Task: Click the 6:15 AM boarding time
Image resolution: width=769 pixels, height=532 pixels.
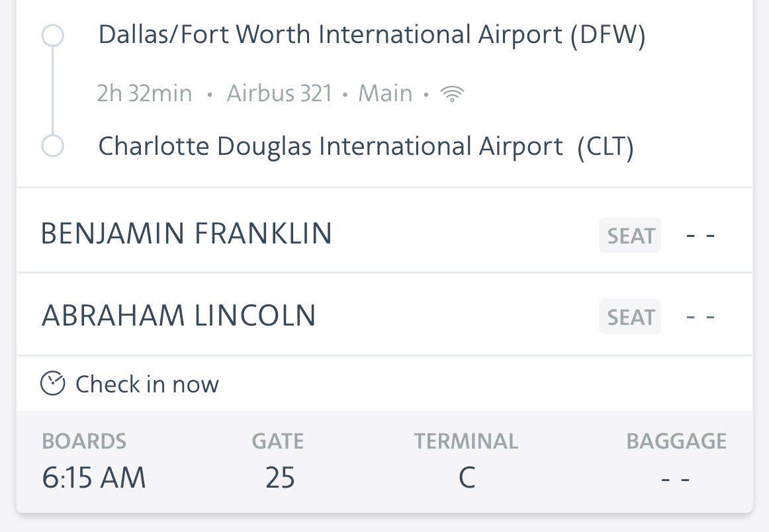Action: click(94, 478)
